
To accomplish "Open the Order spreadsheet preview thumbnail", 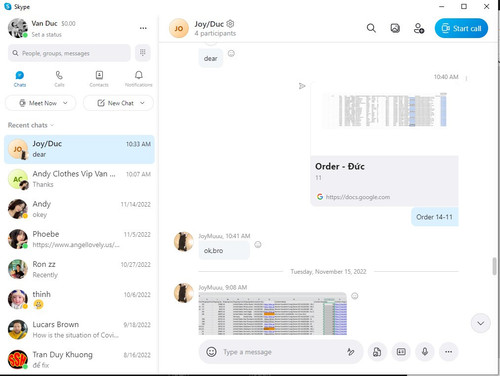I will coord(385,110).
